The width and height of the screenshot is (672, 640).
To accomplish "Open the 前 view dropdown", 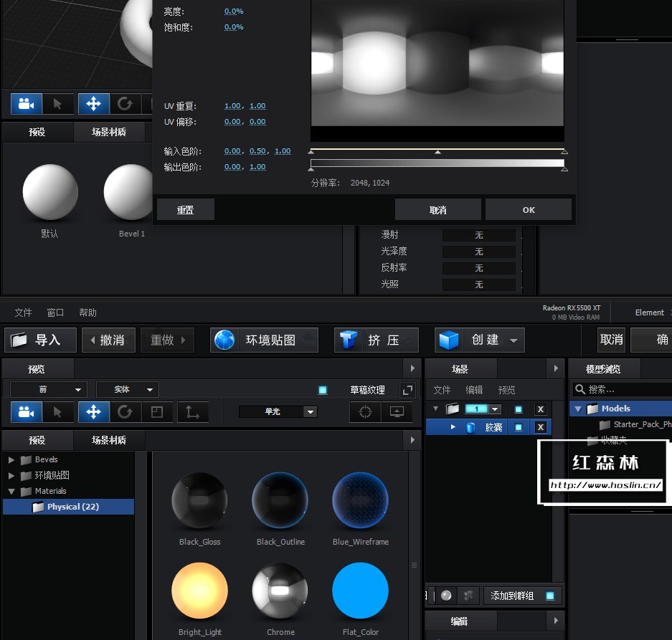I will (47, 389).
